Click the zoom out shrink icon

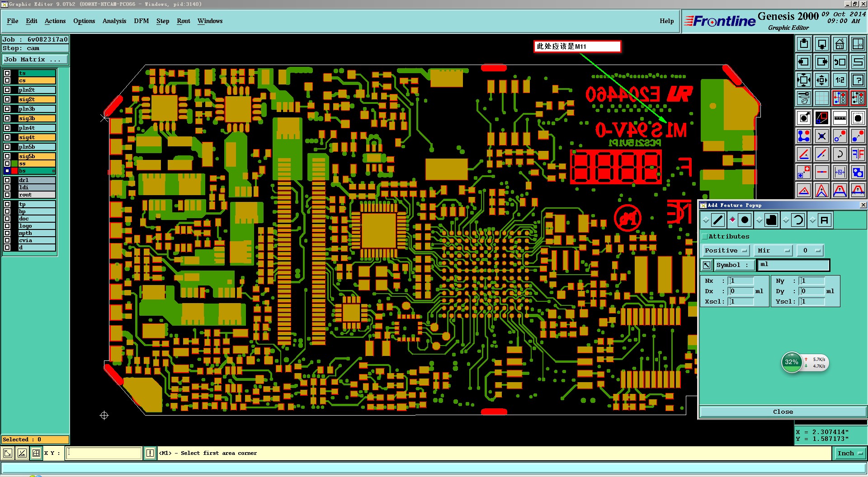[x=822, y=80]
